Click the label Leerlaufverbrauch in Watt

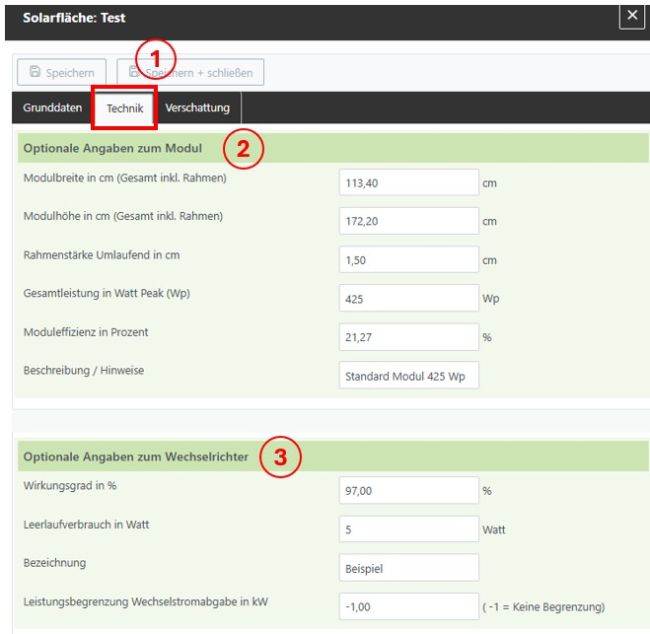(86, 525)
